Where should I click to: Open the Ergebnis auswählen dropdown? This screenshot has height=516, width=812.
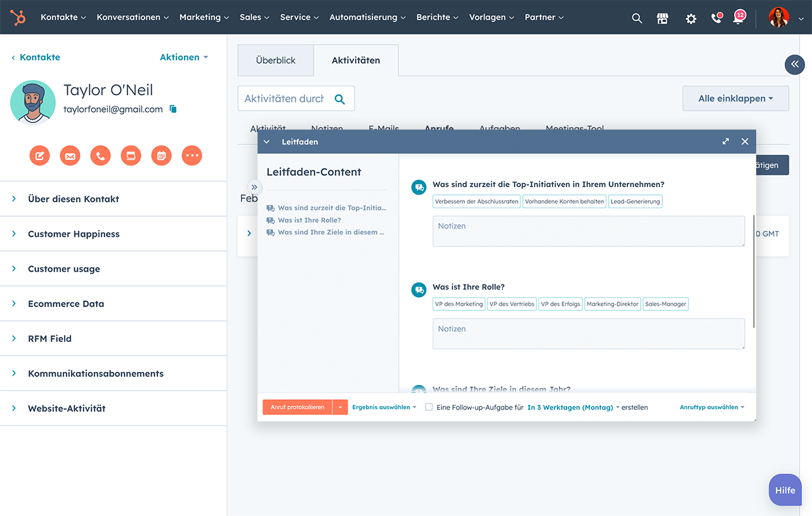[x=384, y=407]
